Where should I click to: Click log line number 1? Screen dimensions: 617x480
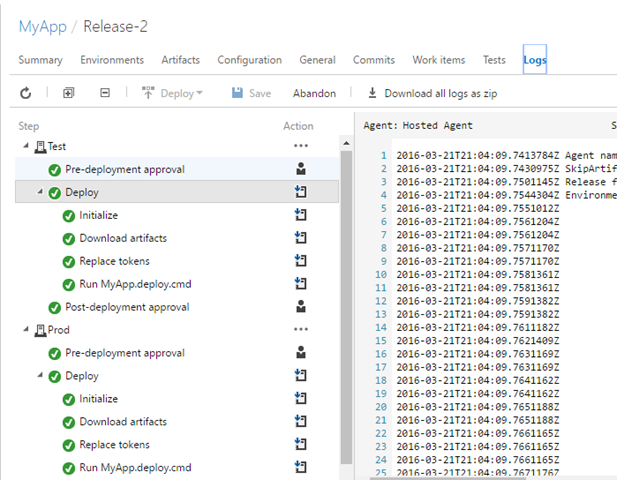(x=383, y=155)
